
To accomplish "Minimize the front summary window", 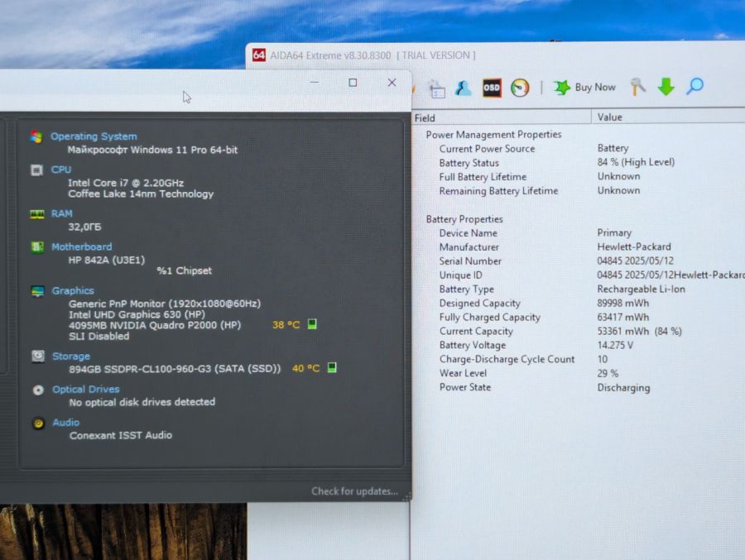I will pos(314,83).
